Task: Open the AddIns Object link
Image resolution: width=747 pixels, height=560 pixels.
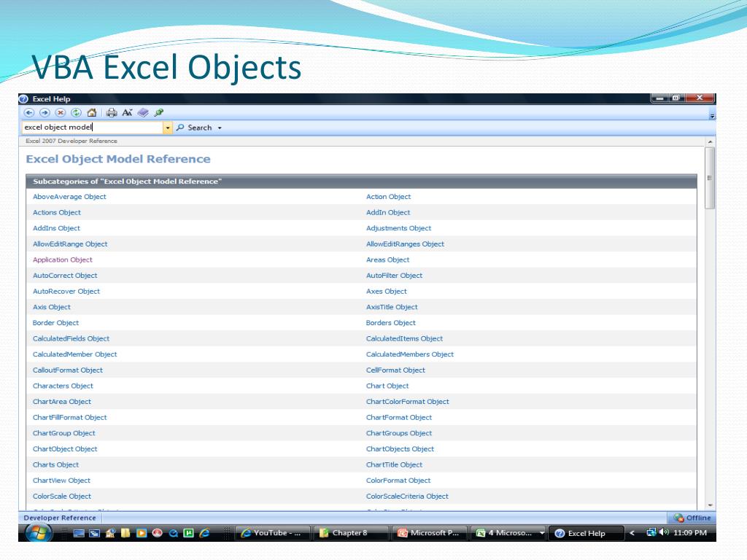Action: [56, 228]
